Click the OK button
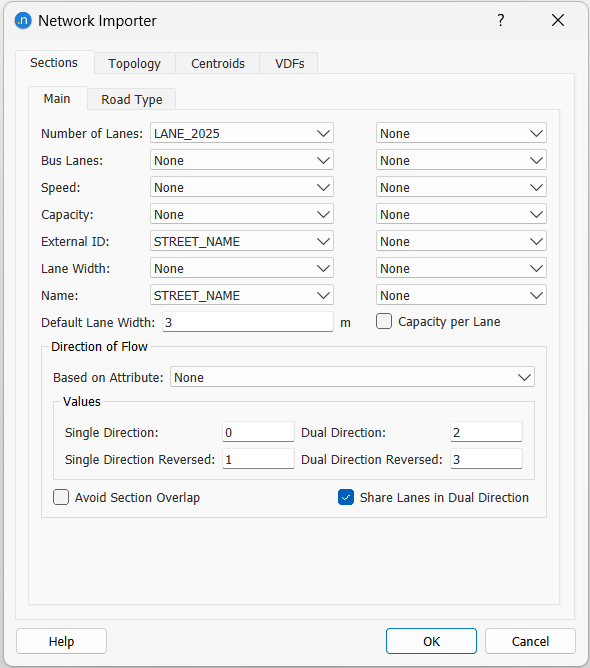The image size is (590, 668). click(431, 641)
